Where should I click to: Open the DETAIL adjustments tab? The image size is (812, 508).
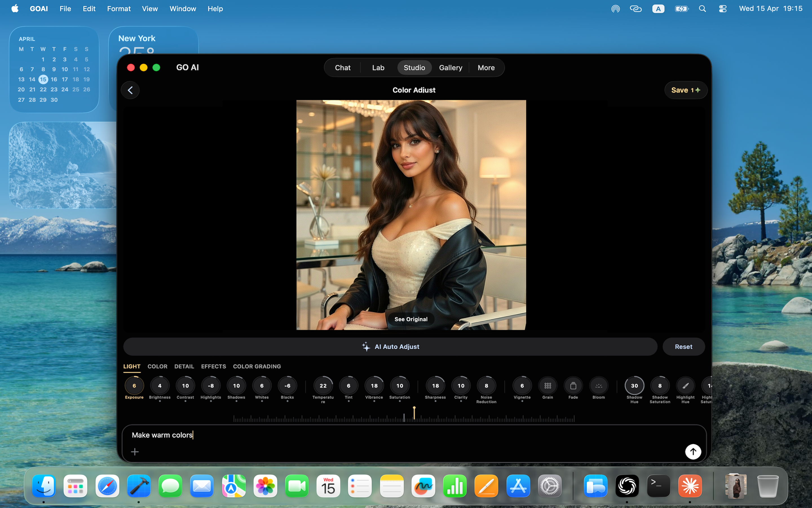[184, 367]
